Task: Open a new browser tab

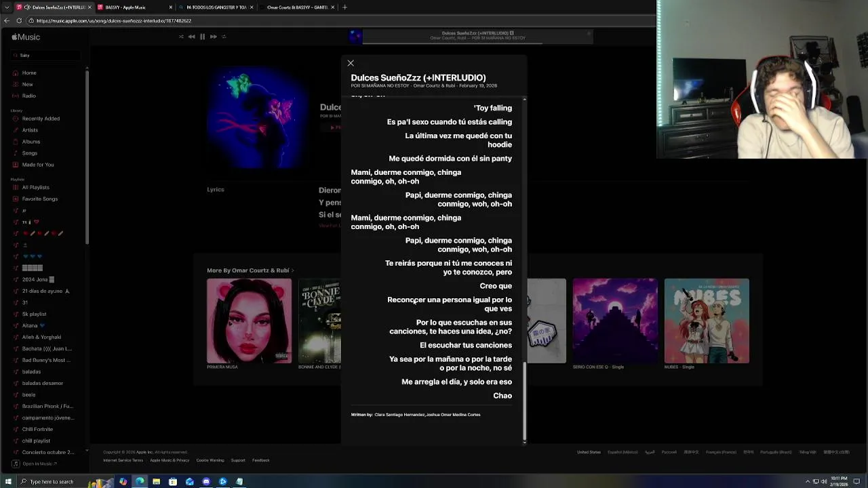Action: pyautogui.click(x=344, y=7)
